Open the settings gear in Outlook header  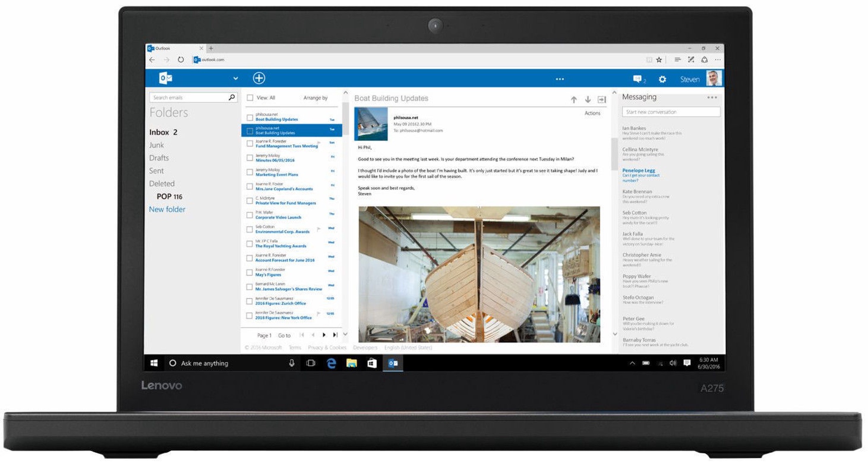tap(662, 79)
